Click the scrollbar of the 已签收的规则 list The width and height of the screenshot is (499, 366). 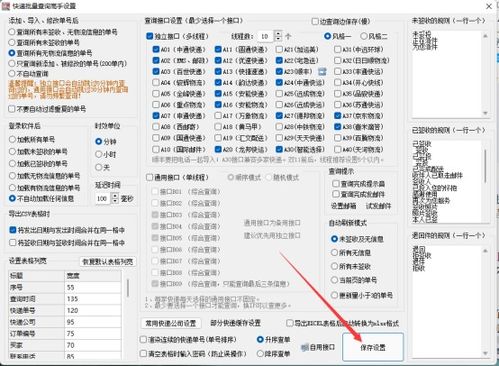click(x=485, y=165)
